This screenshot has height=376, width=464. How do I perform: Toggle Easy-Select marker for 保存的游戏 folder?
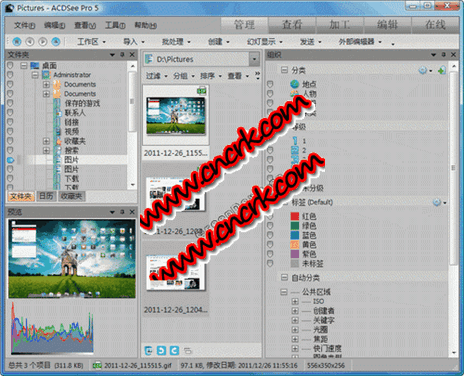[10, 103]
